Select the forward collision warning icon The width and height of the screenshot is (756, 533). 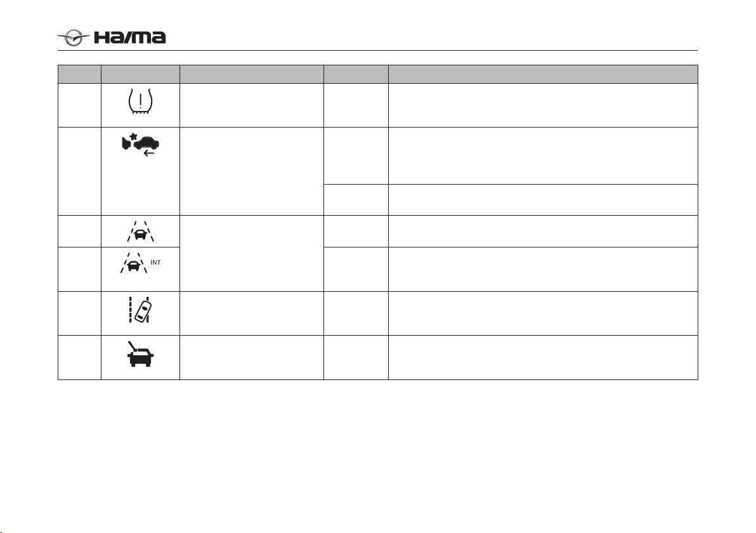tap(140, 144)
